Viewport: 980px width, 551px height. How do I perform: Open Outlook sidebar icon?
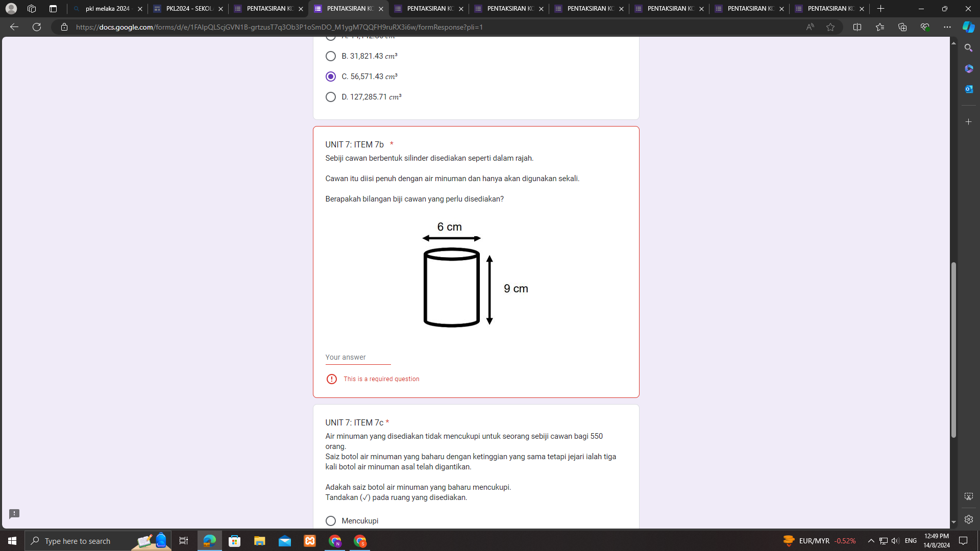968,89
